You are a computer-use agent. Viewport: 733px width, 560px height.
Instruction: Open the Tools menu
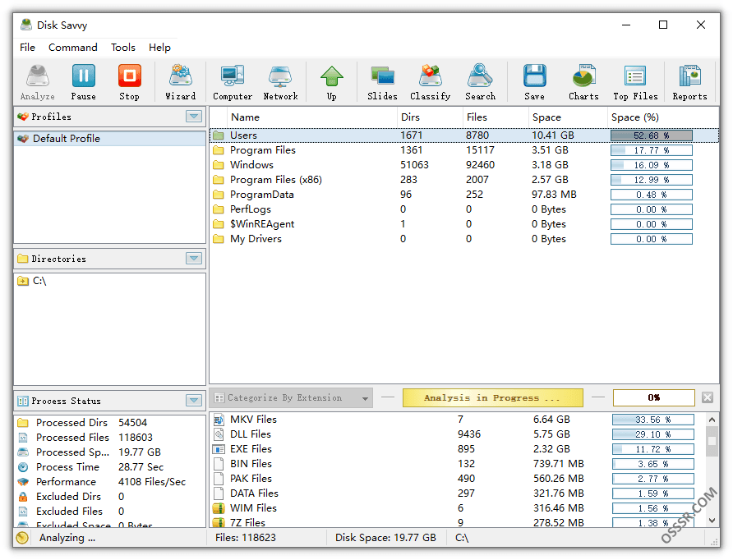point(123,47)
